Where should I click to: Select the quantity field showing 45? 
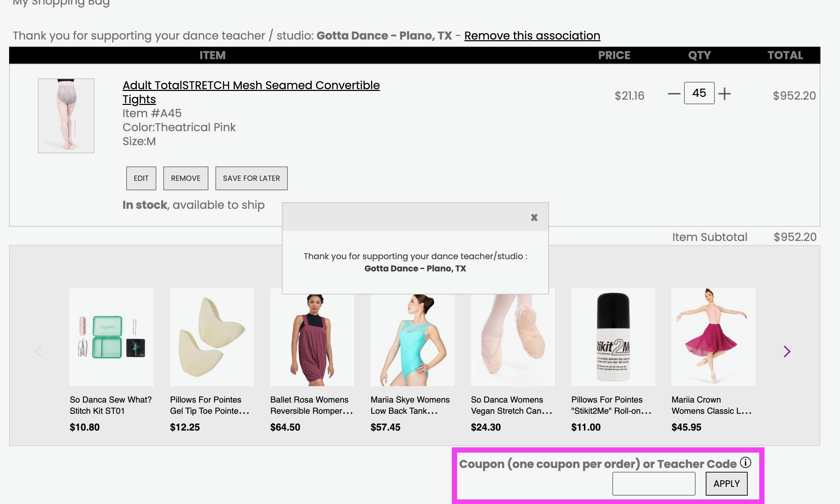click(698, 93)
